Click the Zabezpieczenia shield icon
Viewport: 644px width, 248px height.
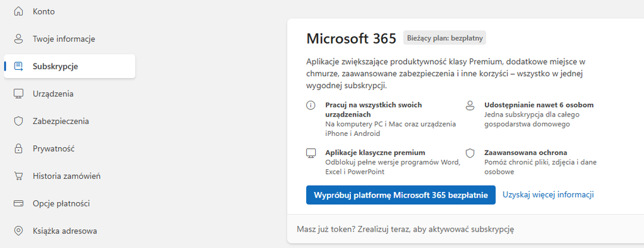[18, 121]
